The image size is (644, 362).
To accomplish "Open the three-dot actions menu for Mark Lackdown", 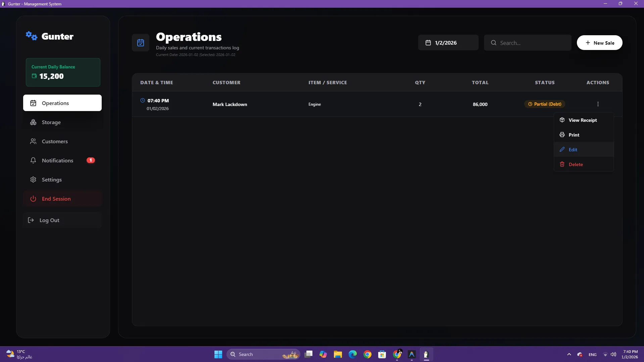I will (x=598, y=104).
